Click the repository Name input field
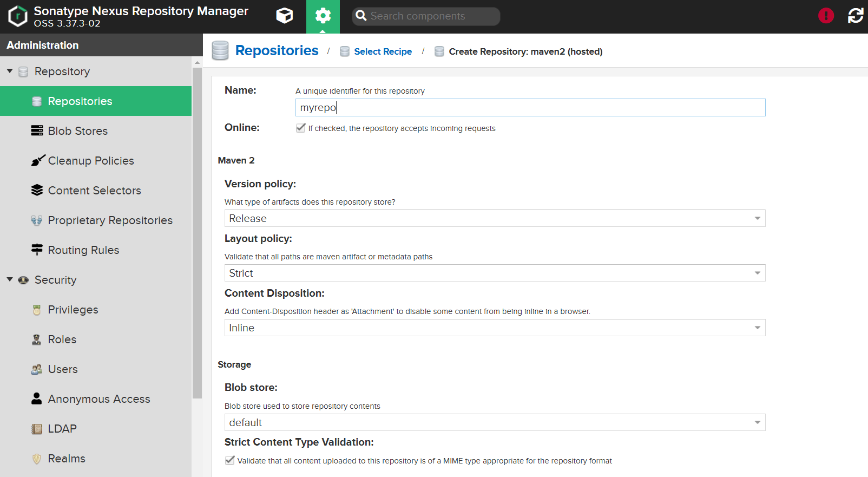This screenshot has width=868, height=477. [530, 107]
